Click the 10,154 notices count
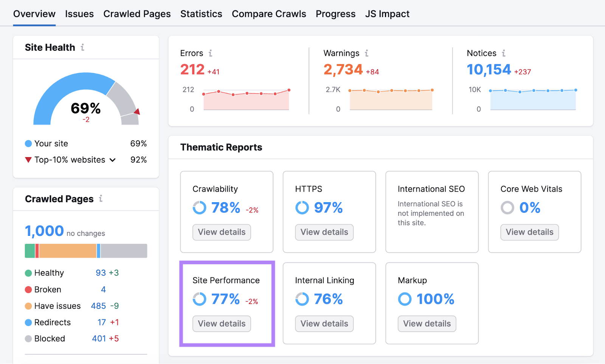 (x=489, y=70)
